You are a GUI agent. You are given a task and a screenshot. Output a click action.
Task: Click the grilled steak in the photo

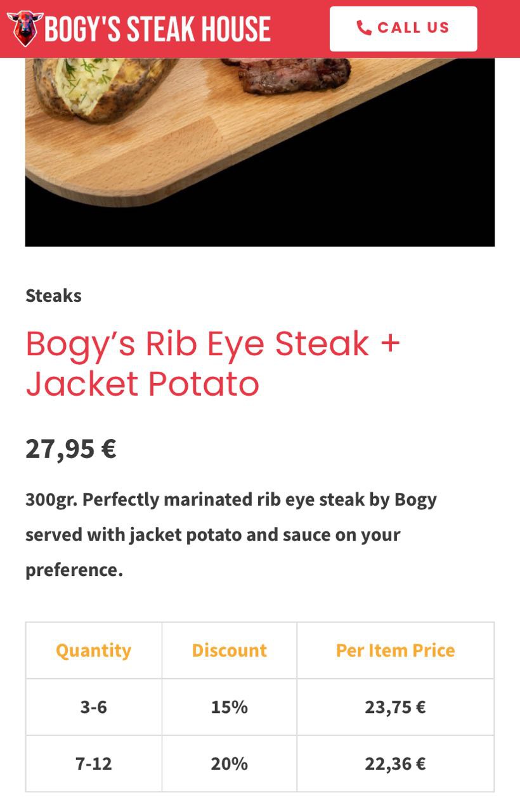pyautogui.click(x=292, y=75)
